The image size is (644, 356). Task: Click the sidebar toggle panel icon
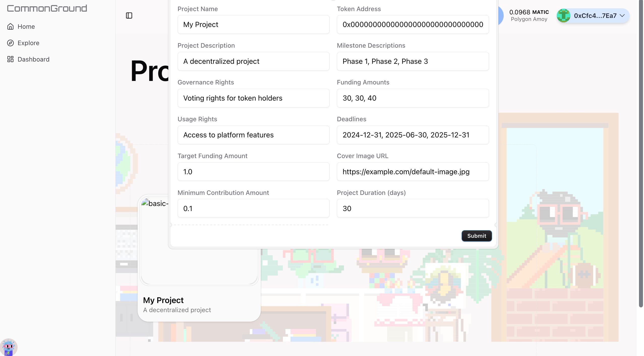point(129,15)
